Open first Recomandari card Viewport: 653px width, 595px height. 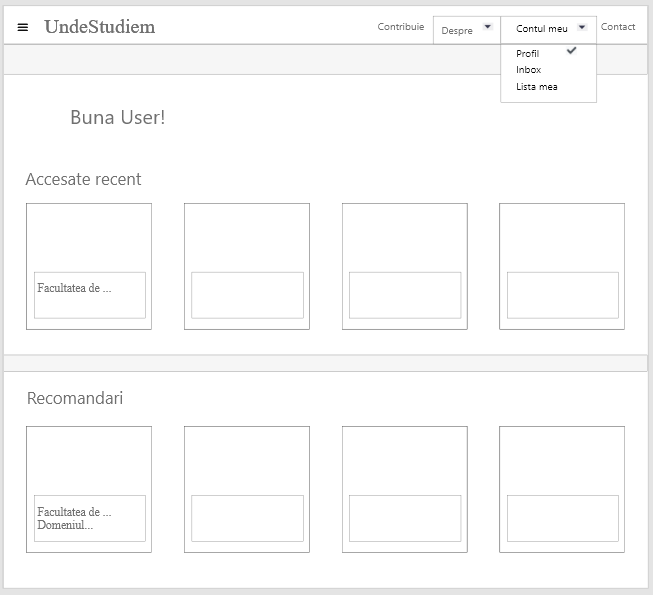pyautogui.click(x=89, y=460)
